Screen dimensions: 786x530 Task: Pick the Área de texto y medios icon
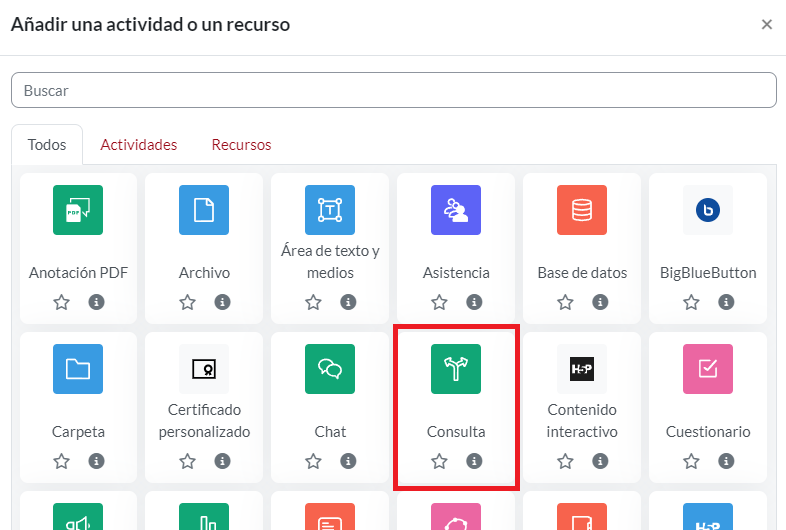[330, 210]
